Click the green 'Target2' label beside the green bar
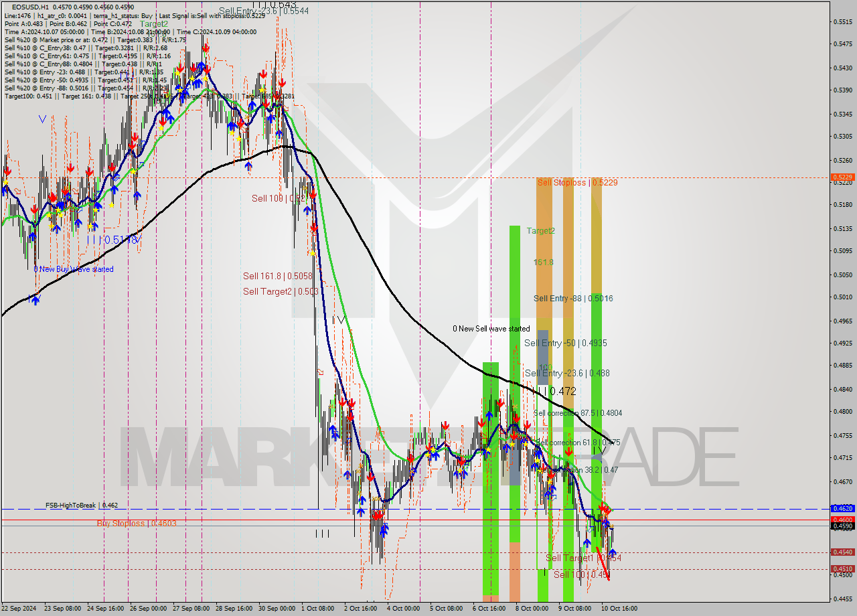The image size is (857, 616). [540, 230]
